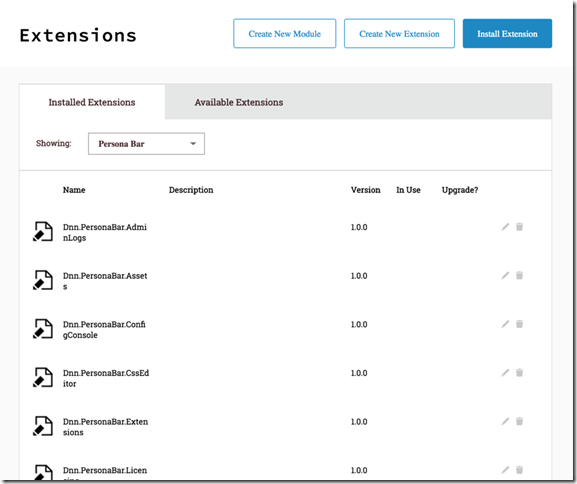This screenshot has height=484, width=577.
Task: Click the Create New Module button
Action: 284,33
